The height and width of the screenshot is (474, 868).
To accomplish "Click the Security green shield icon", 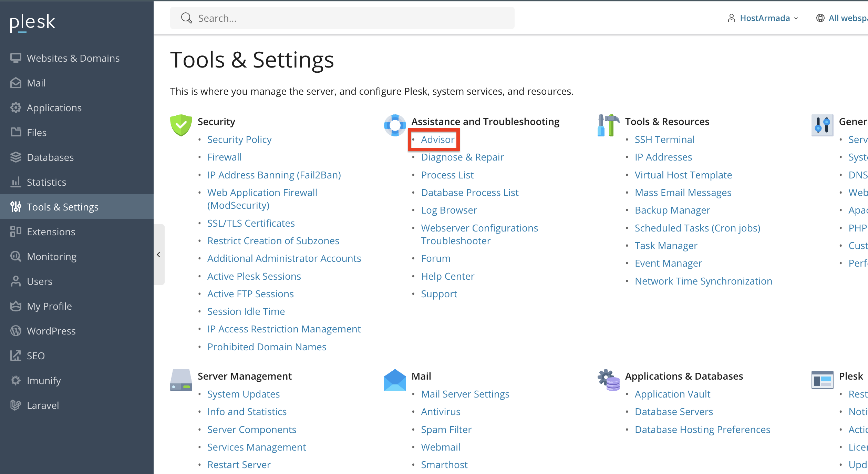I will tap(181, 125).
